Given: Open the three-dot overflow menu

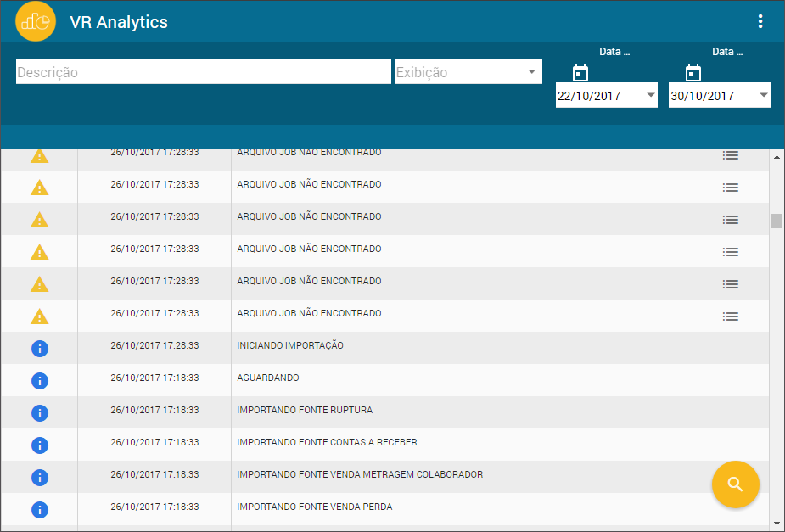Looking at the screenshot, I should coord(760,21).
